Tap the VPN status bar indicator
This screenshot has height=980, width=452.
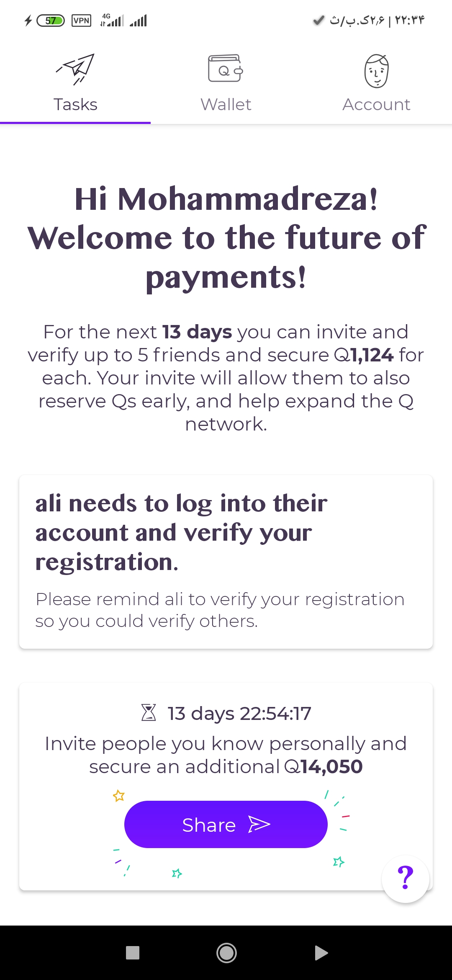pyautogui.click(x=81, y=21)
